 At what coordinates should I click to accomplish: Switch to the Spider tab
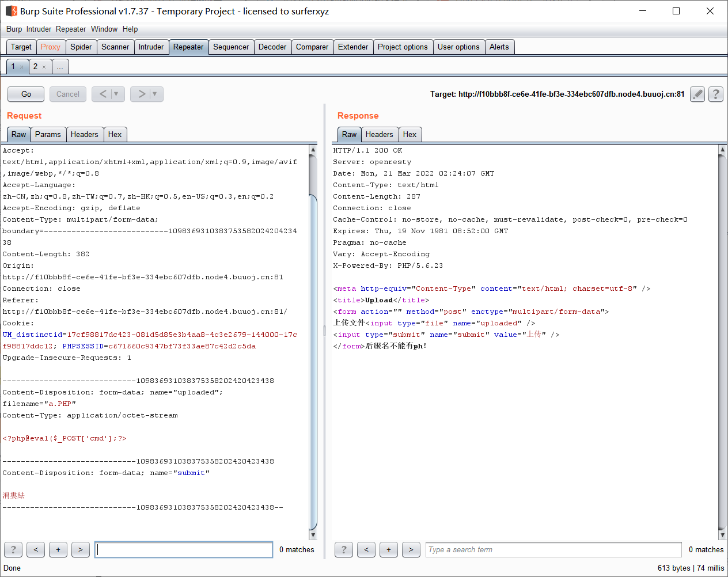[81, 47]
